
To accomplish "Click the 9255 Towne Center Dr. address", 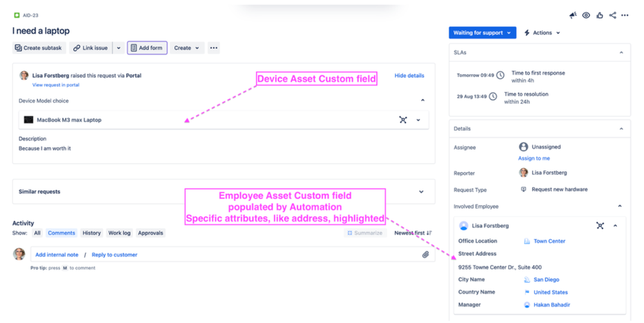I will pyautogui.click(x=500, y=267).
